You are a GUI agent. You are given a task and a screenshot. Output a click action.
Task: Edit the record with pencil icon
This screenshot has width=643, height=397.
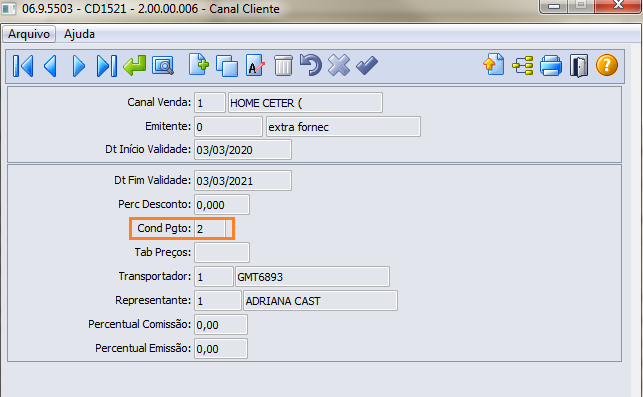coord(255,66)
